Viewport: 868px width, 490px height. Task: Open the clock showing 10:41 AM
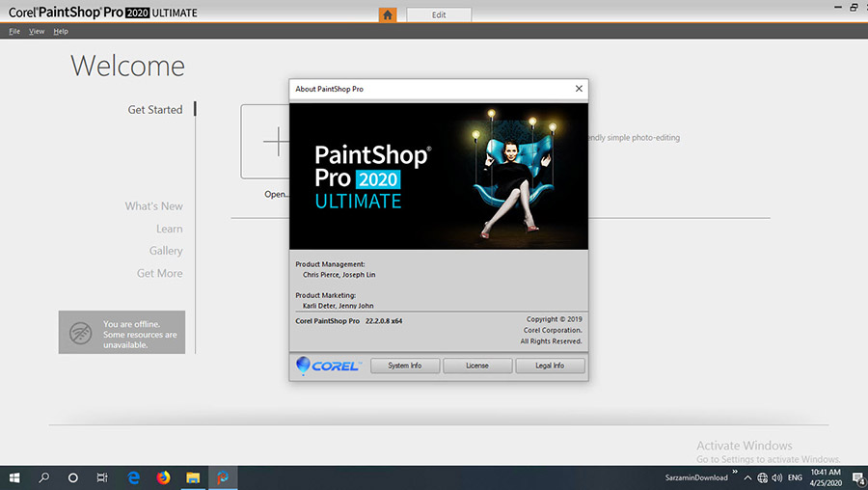click(x=826, y=477)
